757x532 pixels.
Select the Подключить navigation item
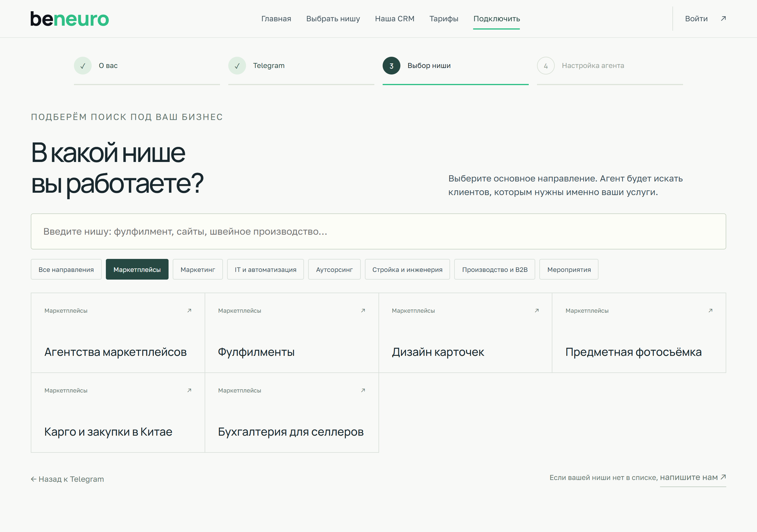[496, 19]
